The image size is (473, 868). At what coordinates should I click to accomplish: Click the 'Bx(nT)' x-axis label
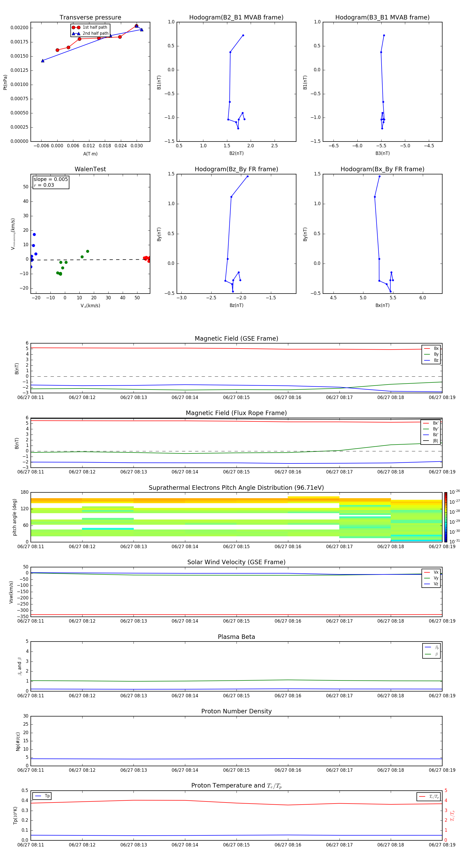pyautogui.click(x=382, y=305)
